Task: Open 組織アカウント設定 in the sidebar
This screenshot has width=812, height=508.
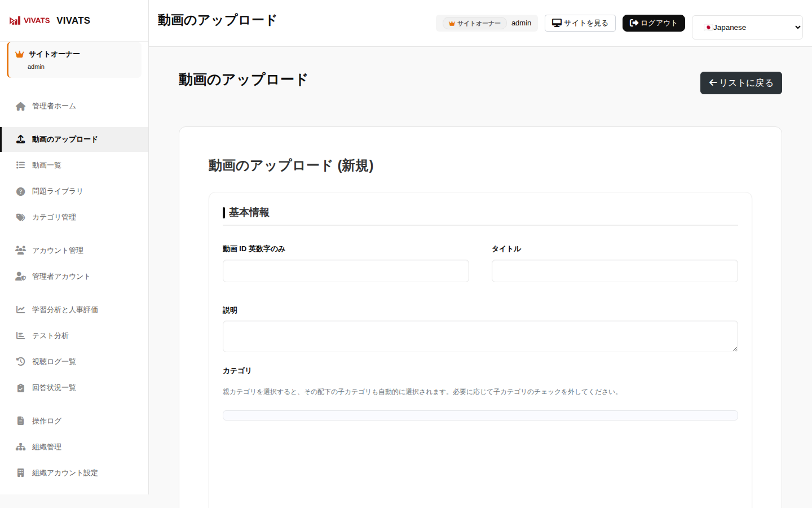Action: click(x=74, y=473)
